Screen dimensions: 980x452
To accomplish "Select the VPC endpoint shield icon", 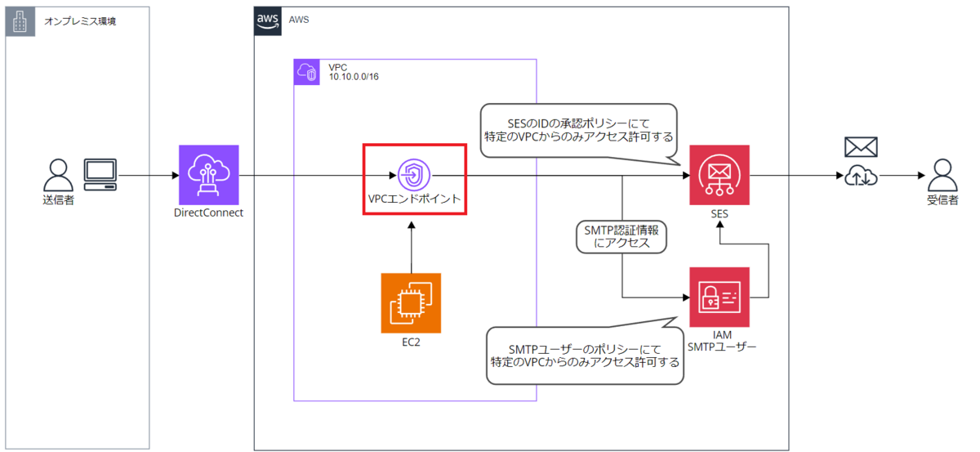I will pyautogui.click(x=415, y=174).
